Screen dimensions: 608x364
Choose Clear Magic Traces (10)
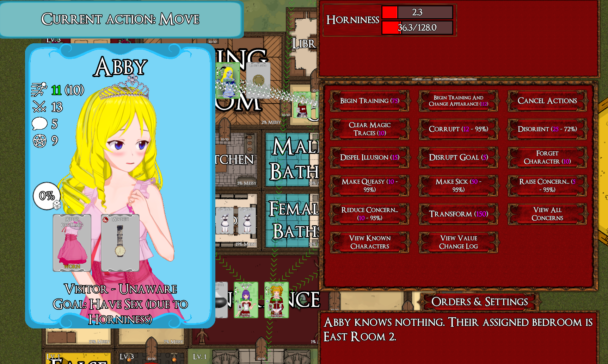click(x=369, y=129)
